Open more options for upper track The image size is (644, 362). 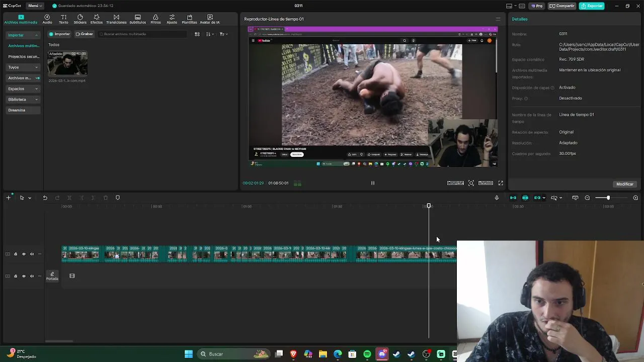click(x=40, y=254)
